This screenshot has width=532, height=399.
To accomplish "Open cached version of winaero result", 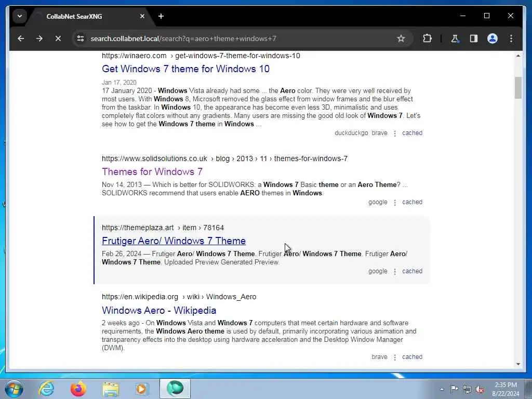I will pyautogui.click(x=412, y=133).
